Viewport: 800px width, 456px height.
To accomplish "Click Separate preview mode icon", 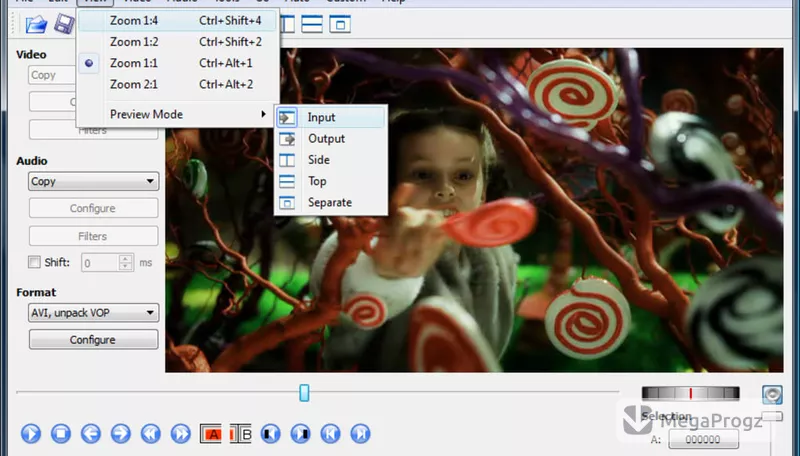I will point(287,202).
